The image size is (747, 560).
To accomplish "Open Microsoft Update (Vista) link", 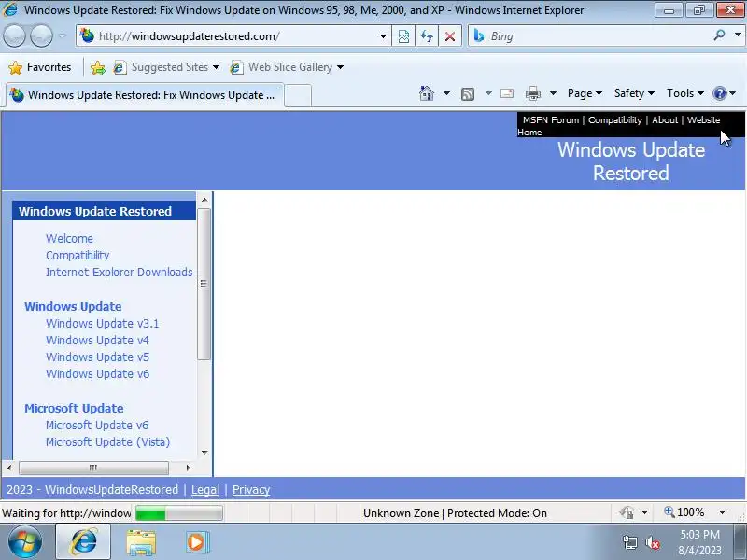I will coord(107,441).
